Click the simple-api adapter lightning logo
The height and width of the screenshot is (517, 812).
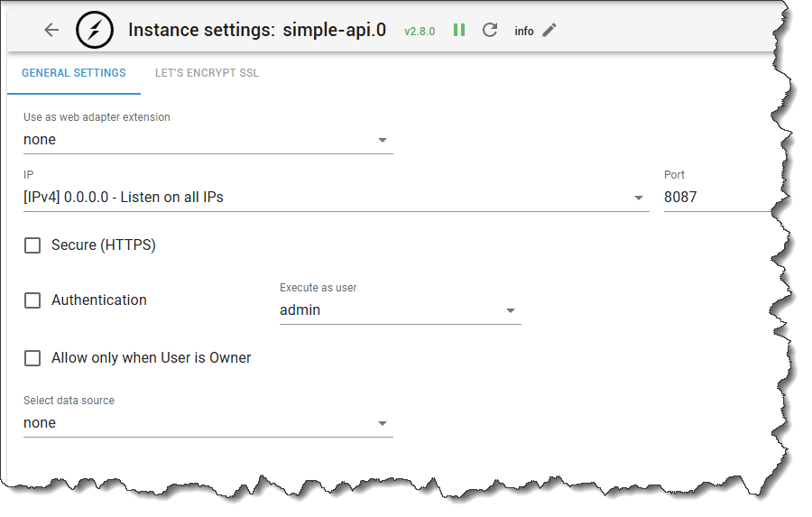[x=95, y=30]
